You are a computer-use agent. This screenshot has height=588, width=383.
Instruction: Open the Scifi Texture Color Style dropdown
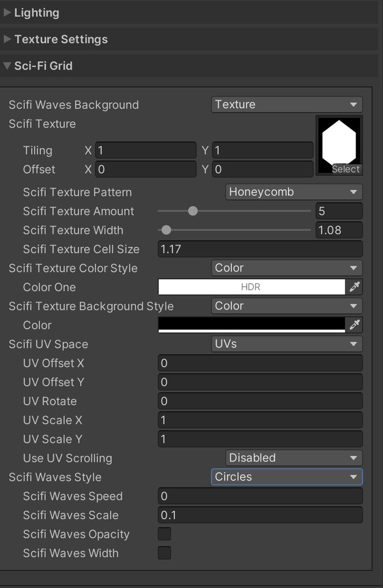pyautogui.click(x=286, y=268)
